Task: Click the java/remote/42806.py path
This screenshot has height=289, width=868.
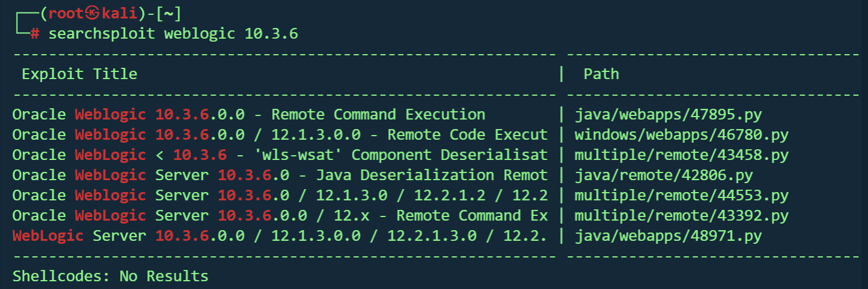Action: [663, 175]
